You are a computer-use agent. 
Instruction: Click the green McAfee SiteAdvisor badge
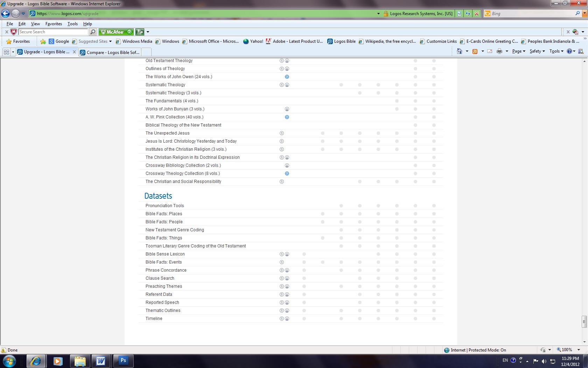click(x=116, y=32)
